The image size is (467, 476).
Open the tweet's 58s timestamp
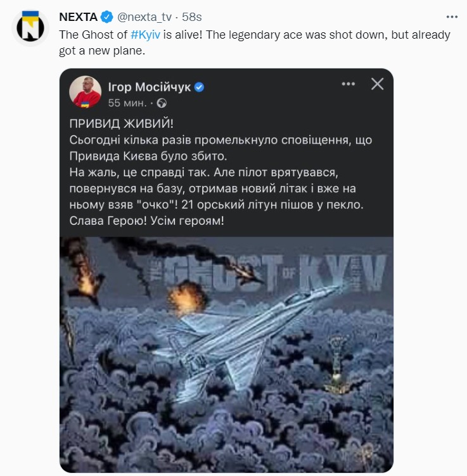coord(192,17)
